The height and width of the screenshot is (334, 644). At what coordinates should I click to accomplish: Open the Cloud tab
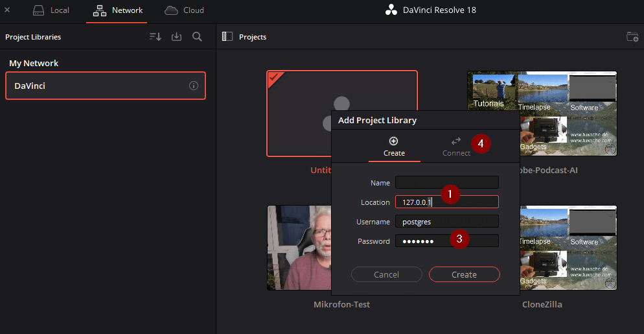point(184,10)
